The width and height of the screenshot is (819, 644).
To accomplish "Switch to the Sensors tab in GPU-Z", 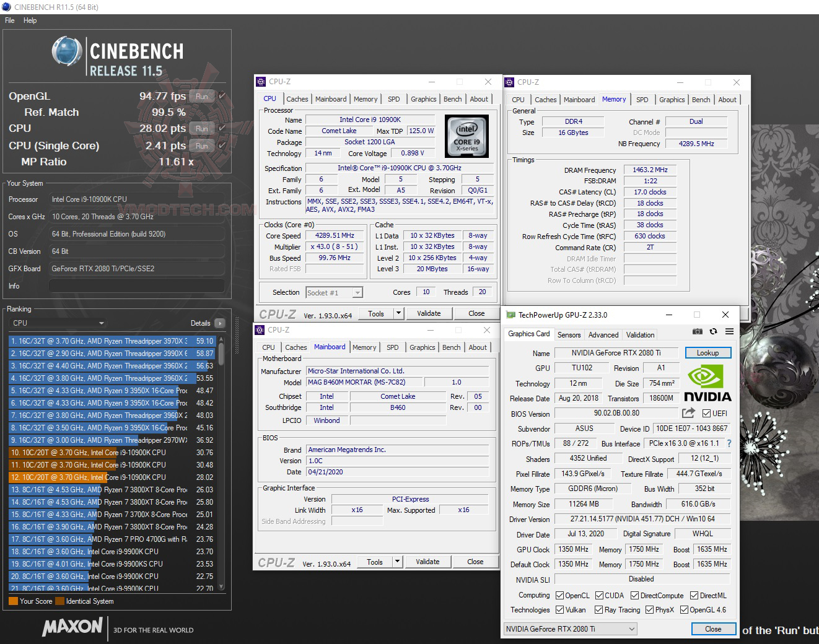I will click(569, 335).
